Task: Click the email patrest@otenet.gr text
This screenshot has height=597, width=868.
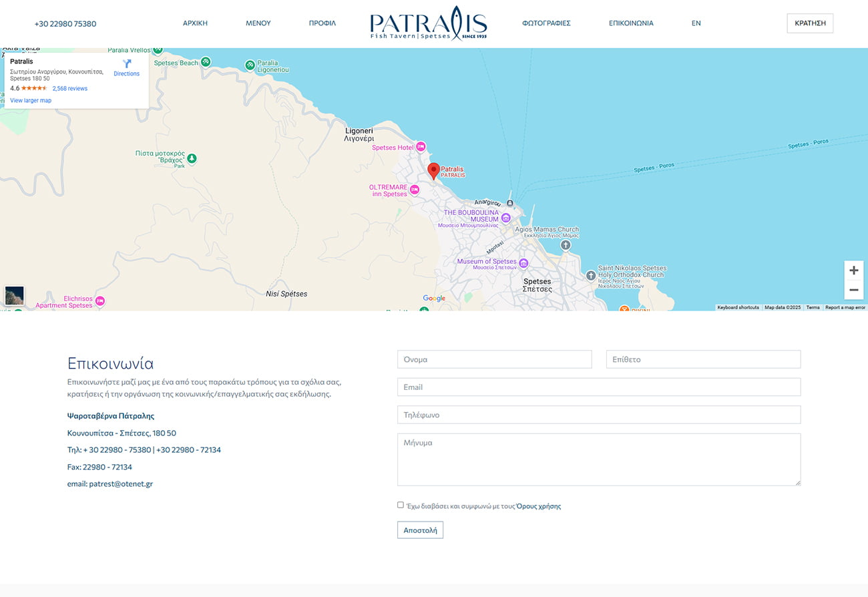Action: pyautogui.click(x=110, y=484)
